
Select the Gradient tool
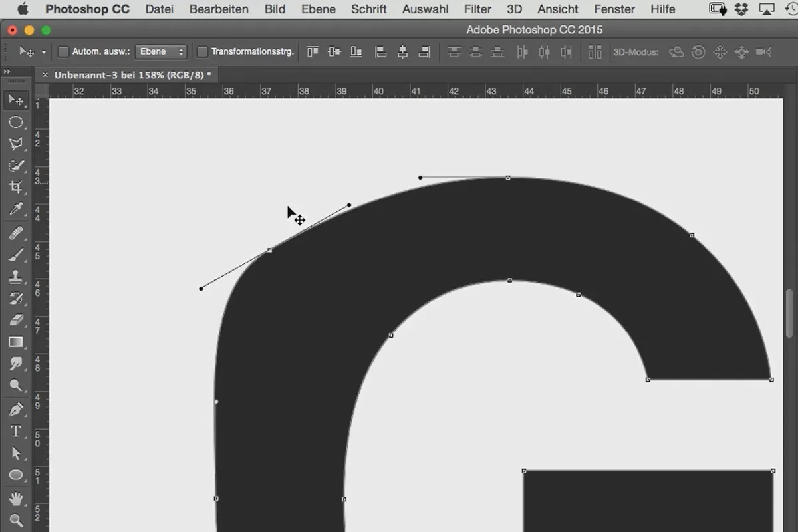click(16, 342)
